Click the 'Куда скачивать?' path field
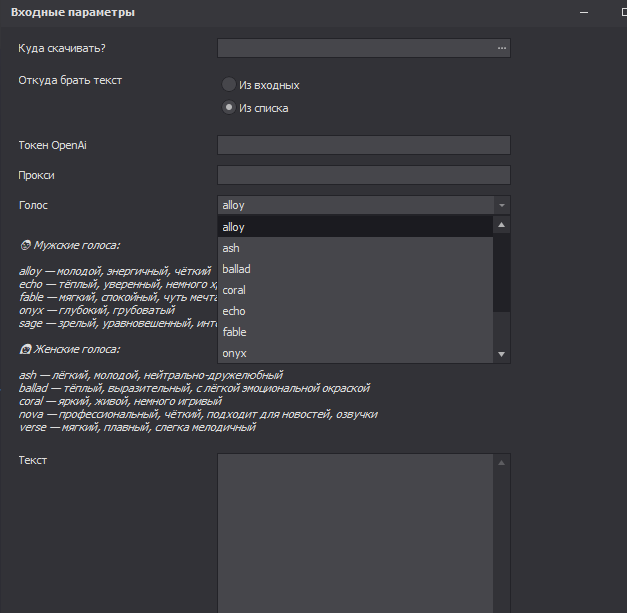This screenshot has height=613, width=627. click(x=355, y=48)
